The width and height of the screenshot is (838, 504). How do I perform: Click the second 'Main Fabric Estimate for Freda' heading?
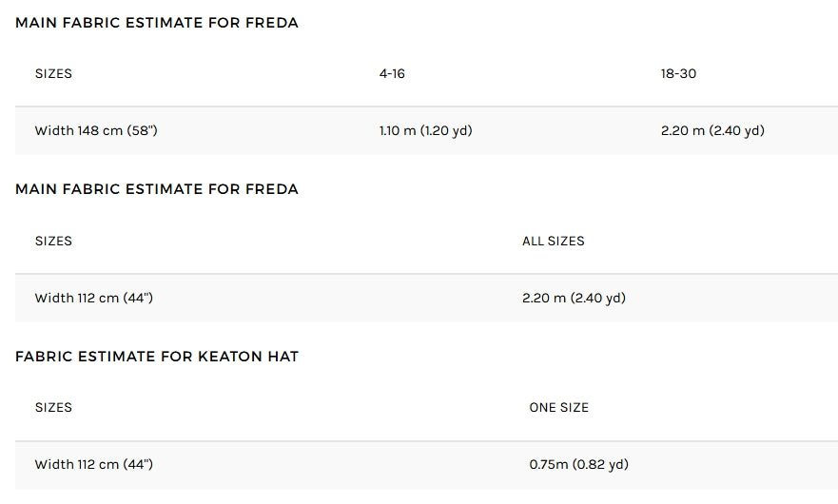157,189
